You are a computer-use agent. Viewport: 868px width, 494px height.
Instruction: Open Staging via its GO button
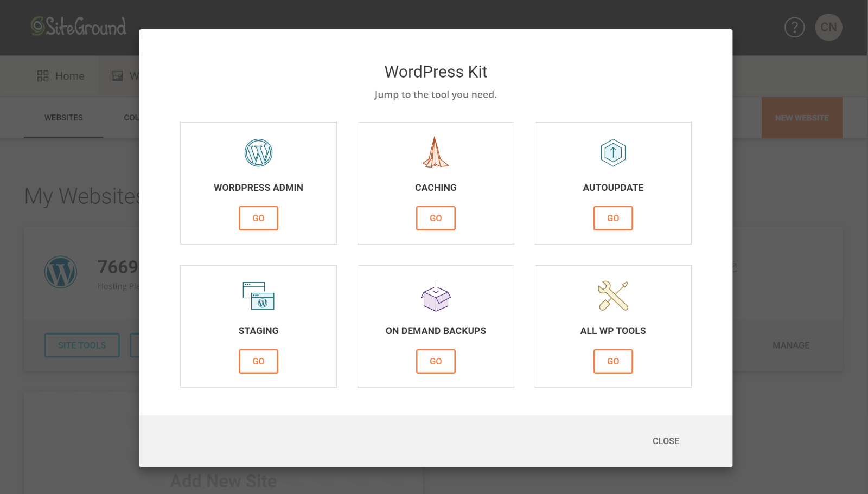(258, 361)
